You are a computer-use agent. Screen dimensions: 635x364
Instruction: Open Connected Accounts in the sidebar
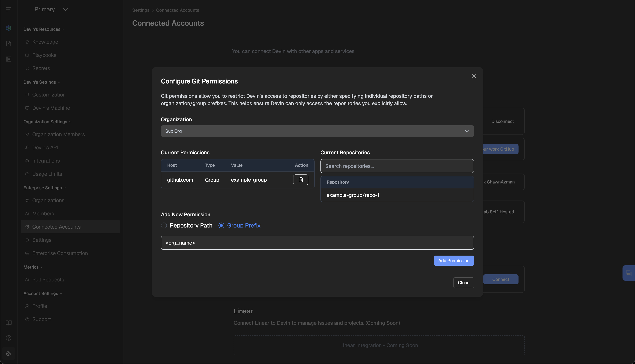pyautogui.click(x=56, y=227)
